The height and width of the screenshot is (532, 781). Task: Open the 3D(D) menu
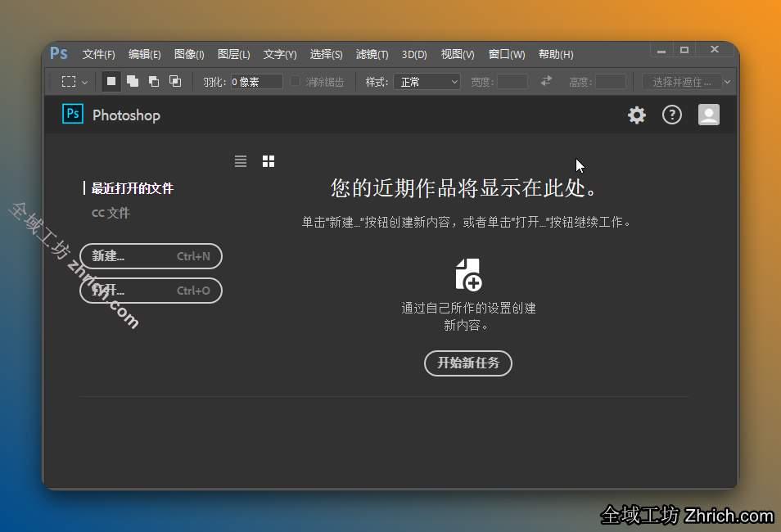pos(414,54)
